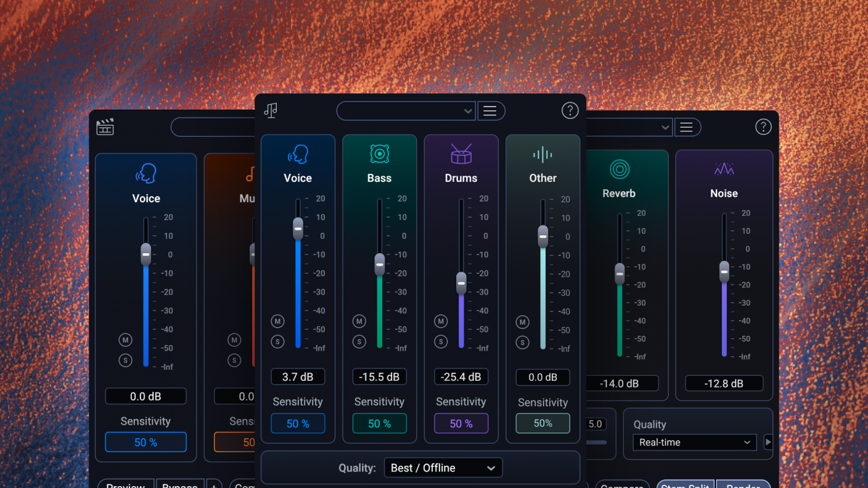Mute the Other stem
This screenshot has width=868, height=488.
pyautogui.click(x=522, y=322)
